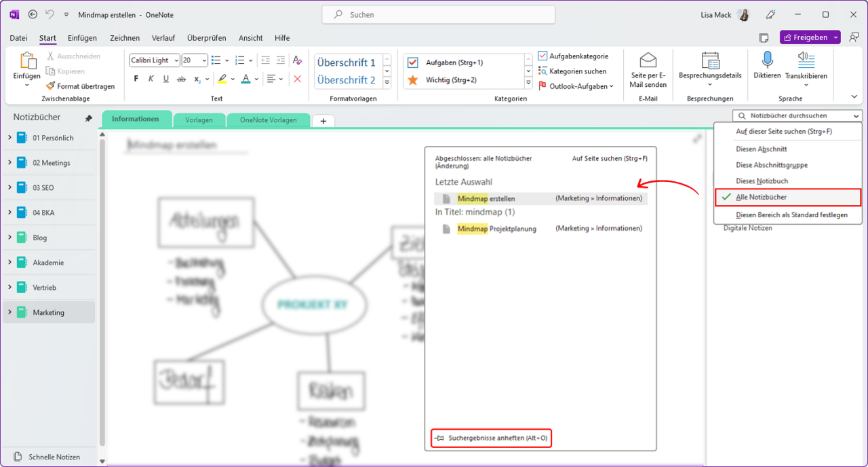
Task: Remove all formatting with the red X icon
Action: coord(297,79)
